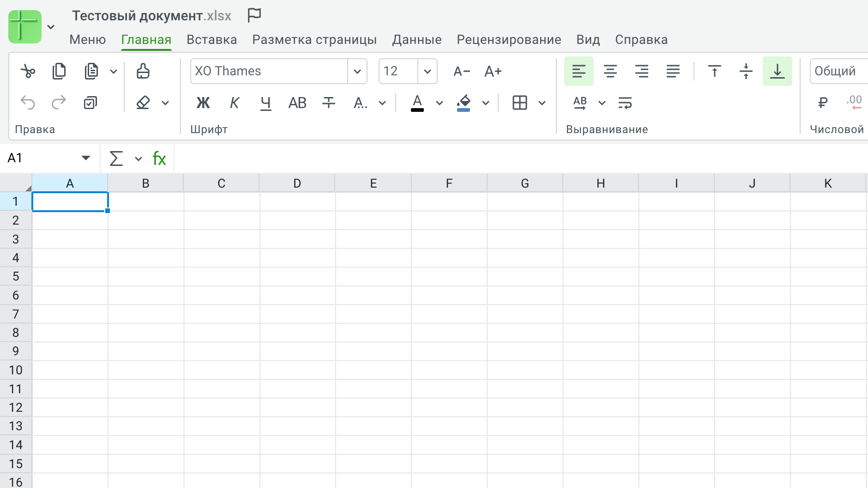The height and width of the screenshot is (488, 868).
Task: Click the eraser clear formatting icon
Action: (x=143, y=103)
